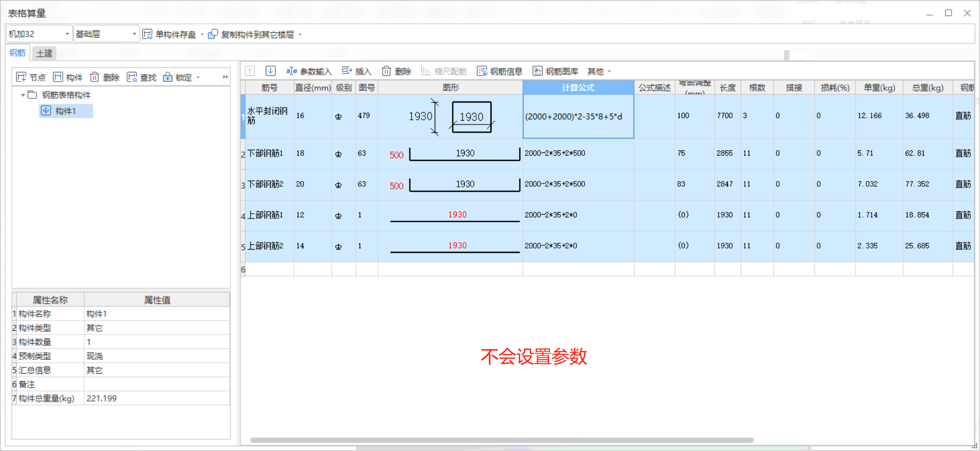Image resolution: width=980 pixels, height=451 pixels.
Task: Open the 机加32 project combo box
Action: 39,34
